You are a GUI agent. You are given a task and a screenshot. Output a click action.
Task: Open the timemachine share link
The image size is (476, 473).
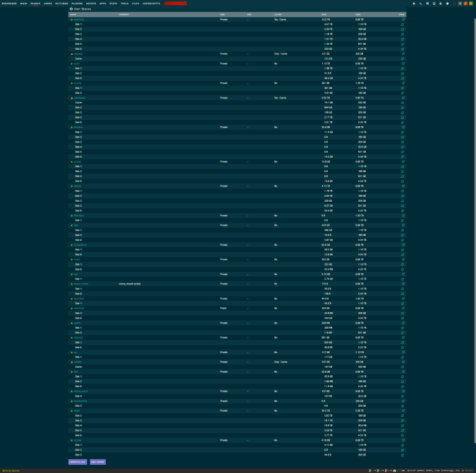point(80,401)
